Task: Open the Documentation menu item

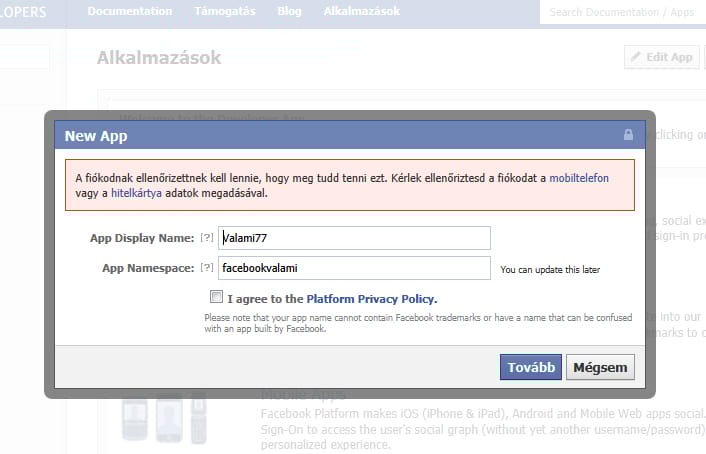Action: (130, 11)
